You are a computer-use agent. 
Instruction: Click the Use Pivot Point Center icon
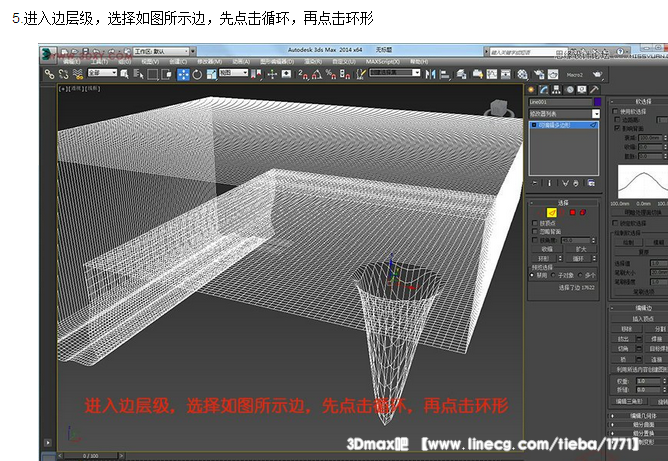tap(256, 75)
